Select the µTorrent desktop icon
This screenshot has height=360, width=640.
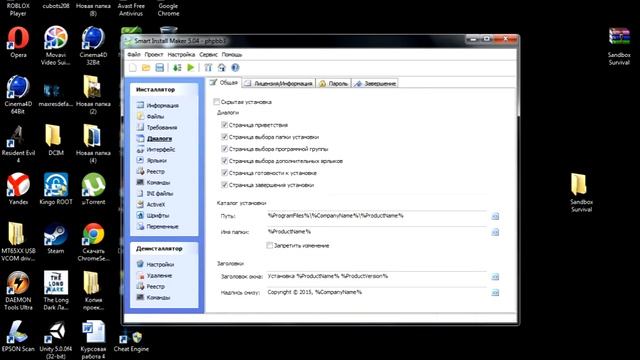[93, 189]
